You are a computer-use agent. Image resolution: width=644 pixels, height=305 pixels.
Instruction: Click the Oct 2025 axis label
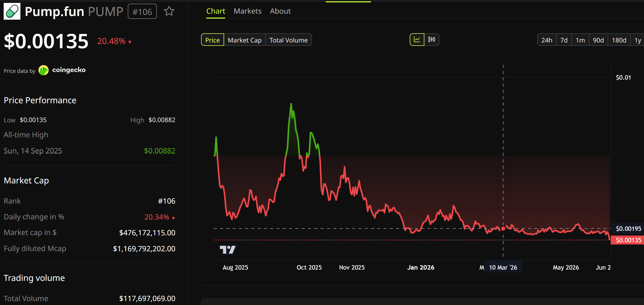point(309,267)
